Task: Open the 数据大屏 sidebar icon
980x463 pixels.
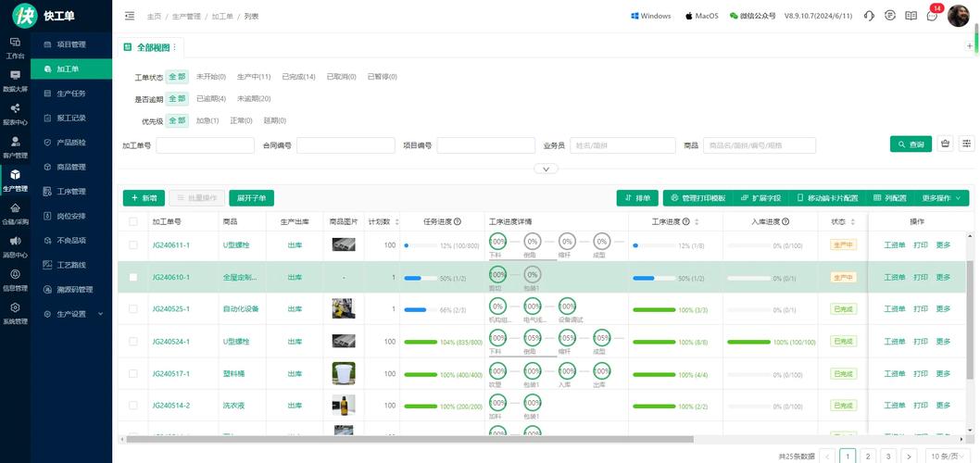Action: coord(15,81)
